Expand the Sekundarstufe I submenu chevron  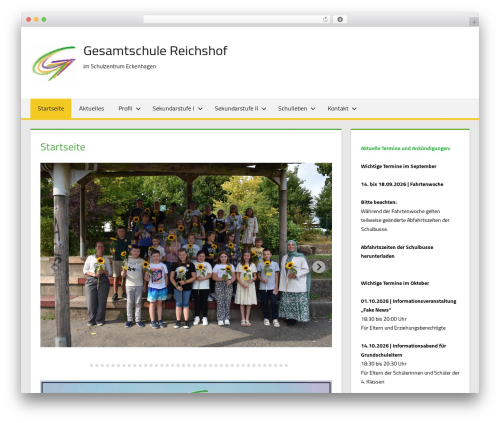click(200, 109)
